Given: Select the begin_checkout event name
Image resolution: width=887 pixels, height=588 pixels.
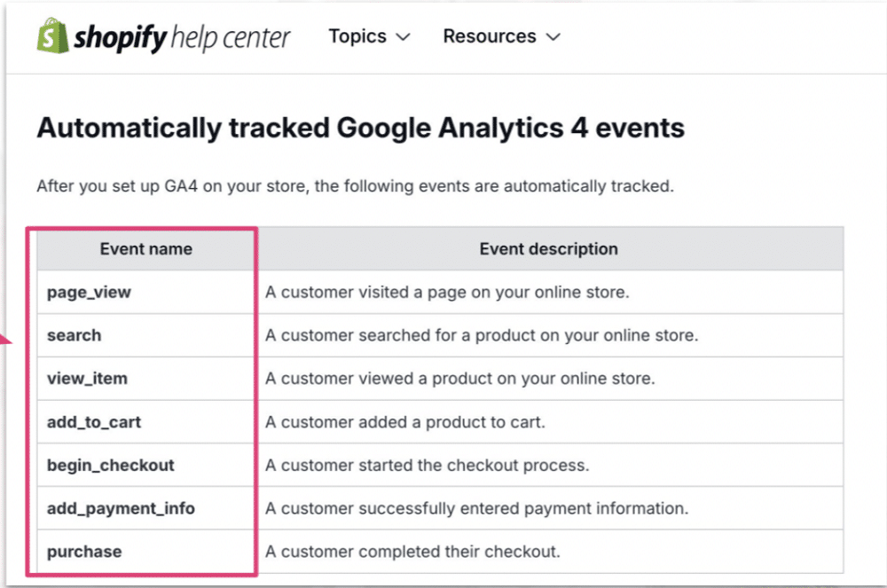Looking at the screenshot, I should click(x=110, y=465).
